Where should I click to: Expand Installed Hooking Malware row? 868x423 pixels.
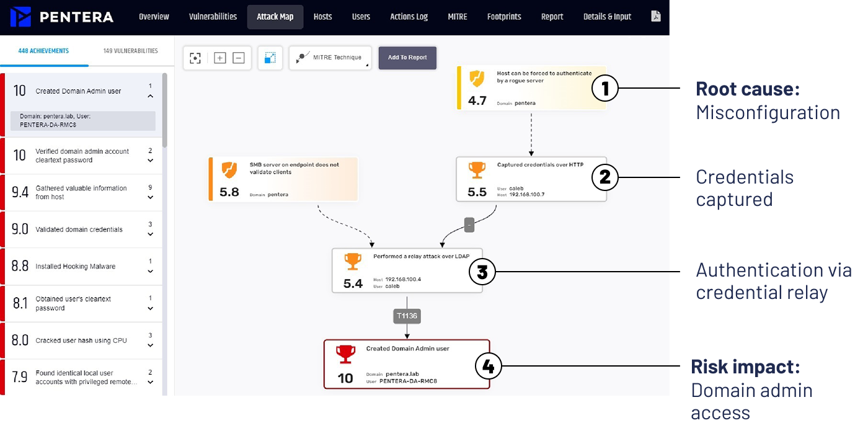150,271
